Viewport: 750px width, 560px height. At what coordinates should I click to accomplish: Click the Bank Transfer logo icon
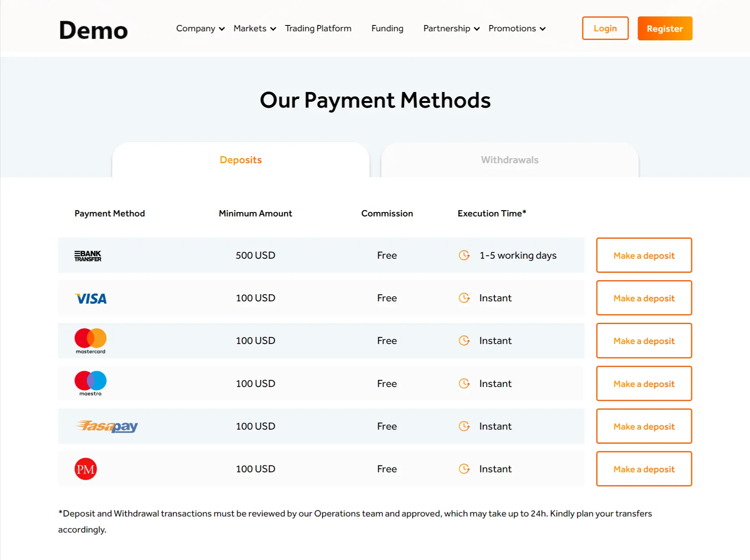click(88, 256)
